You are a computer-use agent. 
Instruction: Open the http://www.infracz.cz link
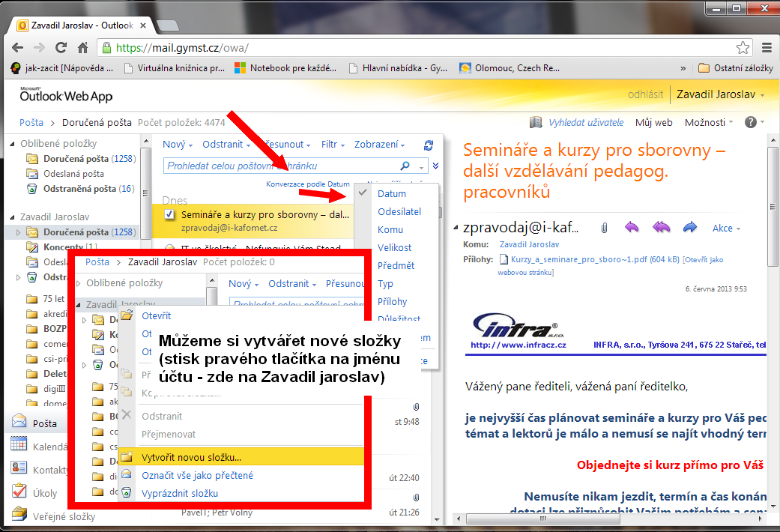(x=519, y=345)
